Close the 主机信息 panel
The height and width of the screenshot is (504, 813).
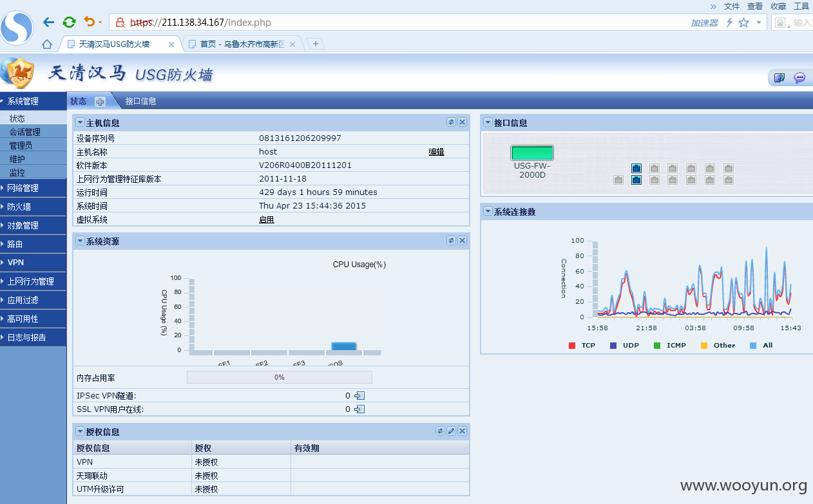pos(462,122)
